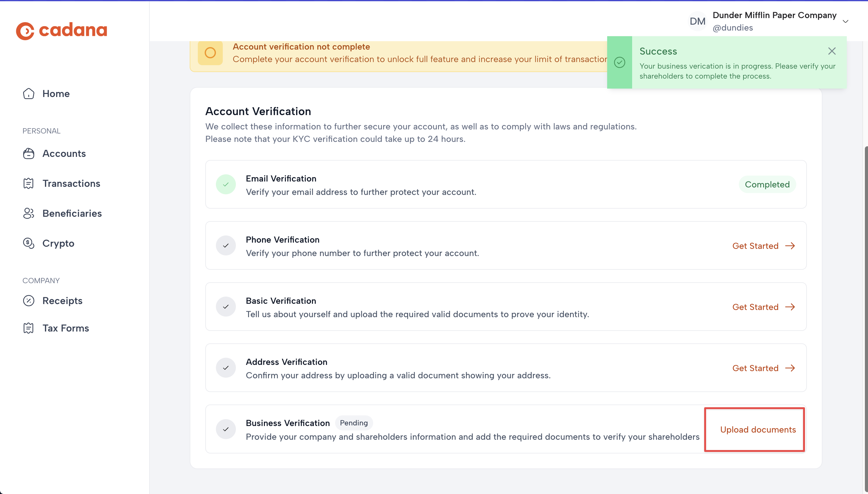Click the Receipts percent icon
The image size is (868, 494).
click(x=28, y=301)
